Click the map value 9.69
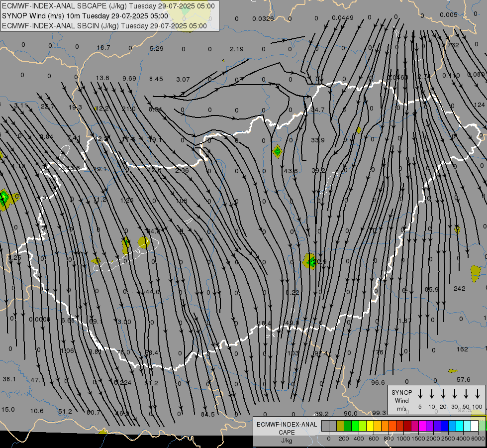The width and height of the screenshot is (487, 448). pos(129,78)
